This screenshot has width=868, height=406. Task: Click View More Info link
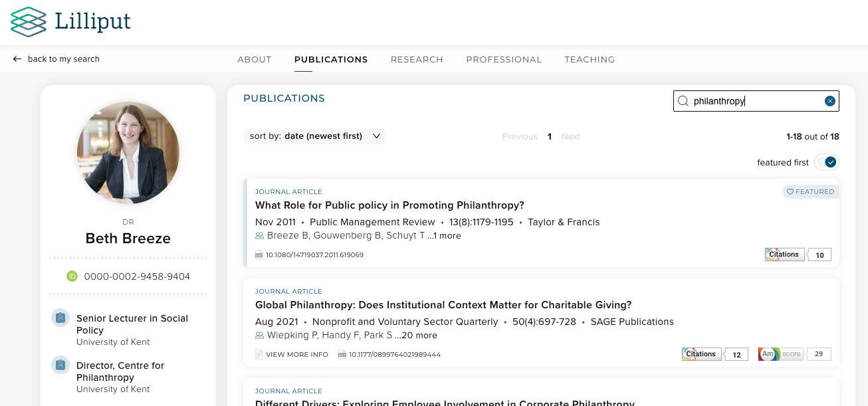(292, 355)
